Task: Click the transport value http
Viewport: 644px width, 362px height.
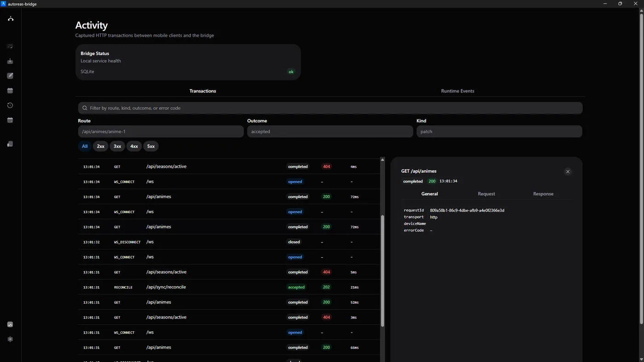Action: [433, 217]
